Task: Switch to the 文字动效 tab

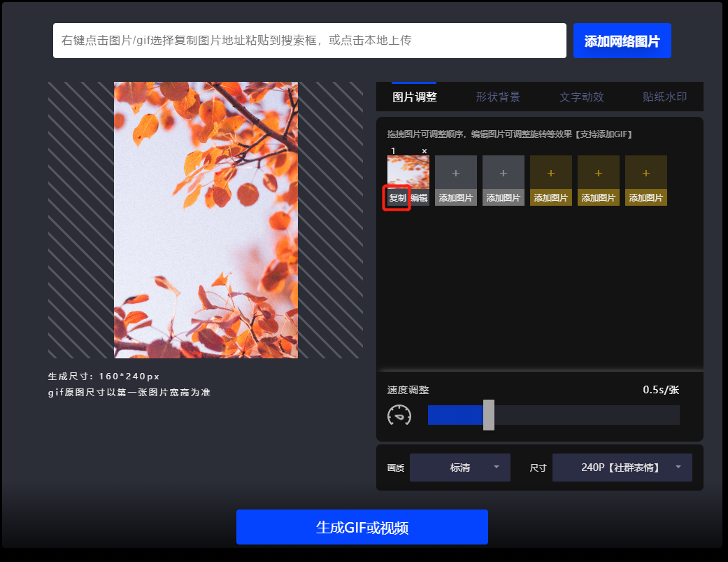Action: coord(580,97)
